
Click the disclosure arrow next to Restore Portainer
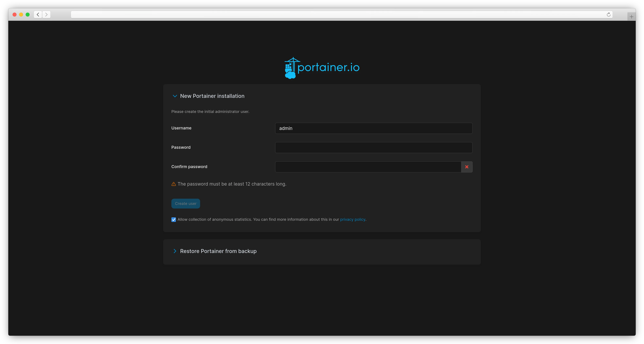tap(175, 251)
